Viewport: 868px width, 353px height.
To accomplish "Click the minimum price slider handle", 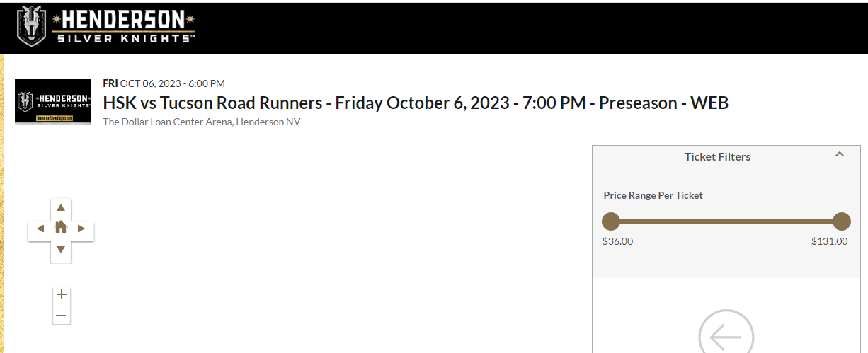I will click(x=610, y=221).
